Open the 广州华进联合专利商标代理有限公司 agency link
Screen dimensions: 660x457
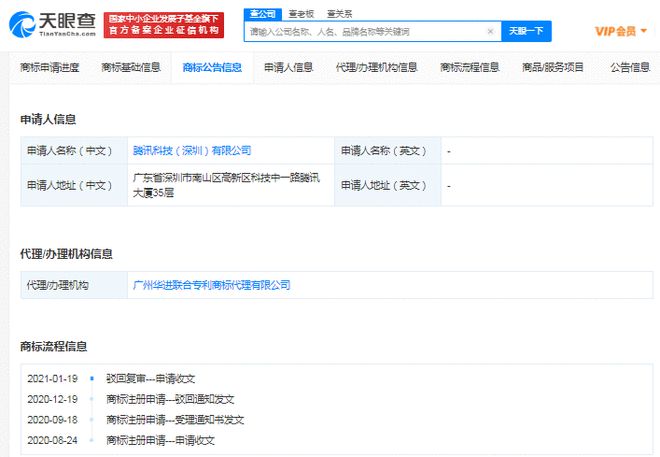click(212, 285)
